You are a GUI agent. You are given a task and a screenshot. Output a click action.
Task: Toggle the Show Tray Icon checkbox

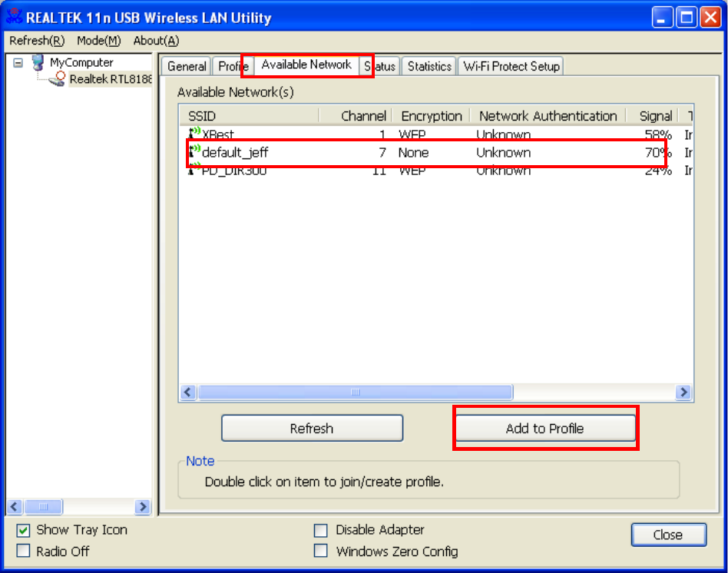tap(23, 530)
